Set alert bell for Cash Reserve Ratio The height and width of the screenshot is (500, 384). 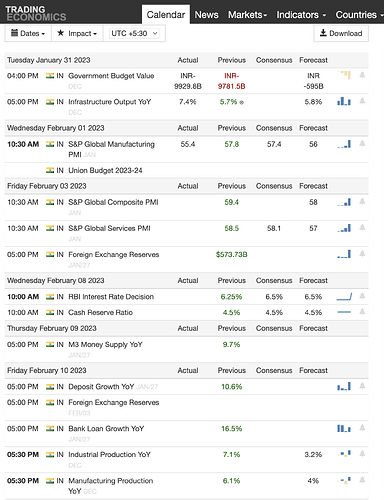[362, 312]
